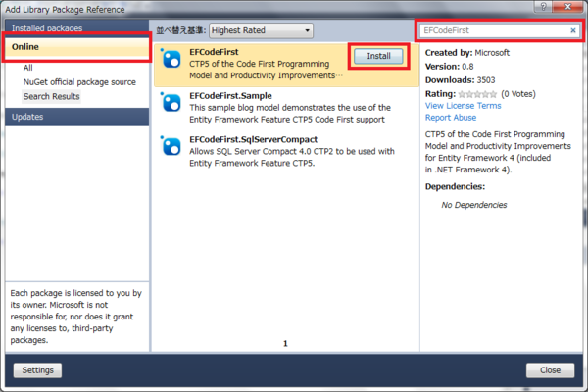Click the No Dependencies text
588x392 pixels.
(474, 205)
